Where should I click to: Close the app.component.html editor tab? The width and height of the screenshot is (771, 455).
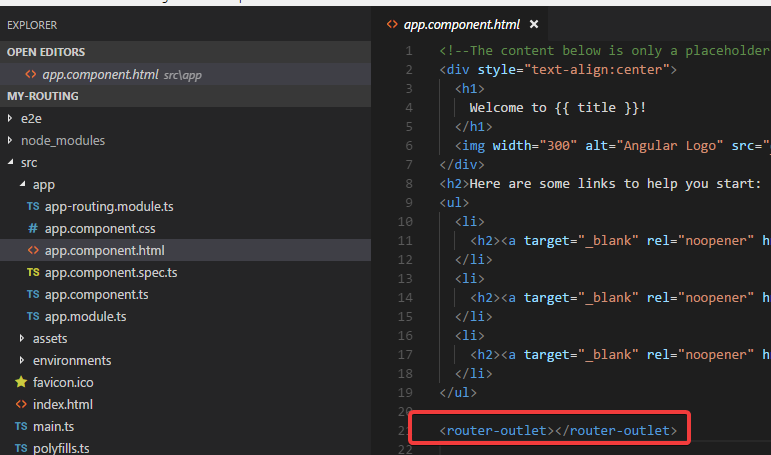(x=534, y=23)
